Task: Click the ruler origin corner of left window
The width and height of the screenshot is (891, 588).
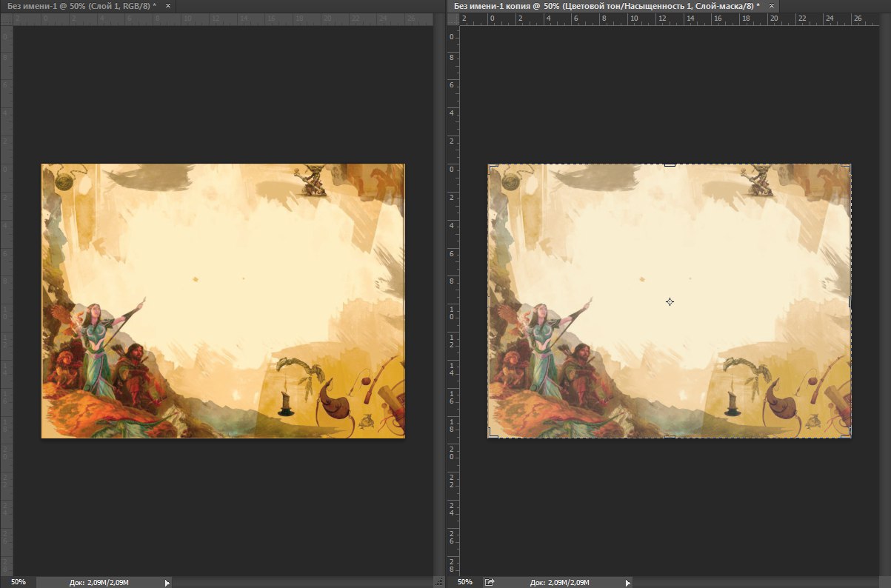Action: [x=7, y=19]
